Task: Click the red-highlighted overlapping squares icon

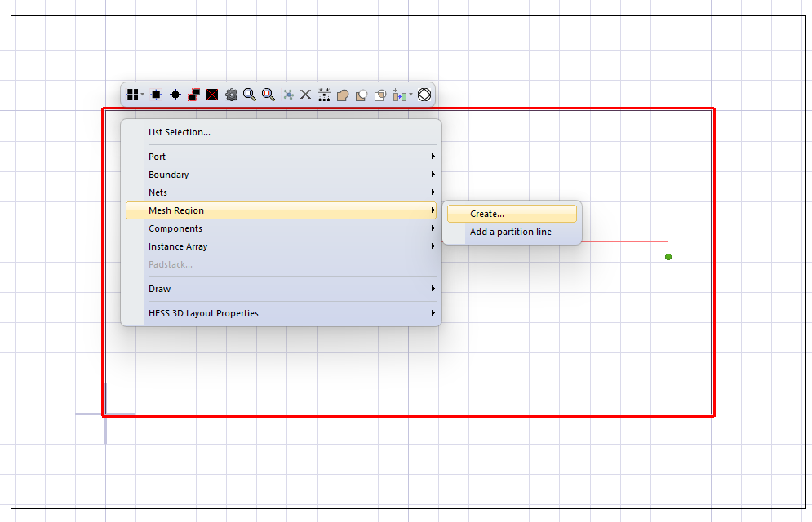Action: point(193,94)
